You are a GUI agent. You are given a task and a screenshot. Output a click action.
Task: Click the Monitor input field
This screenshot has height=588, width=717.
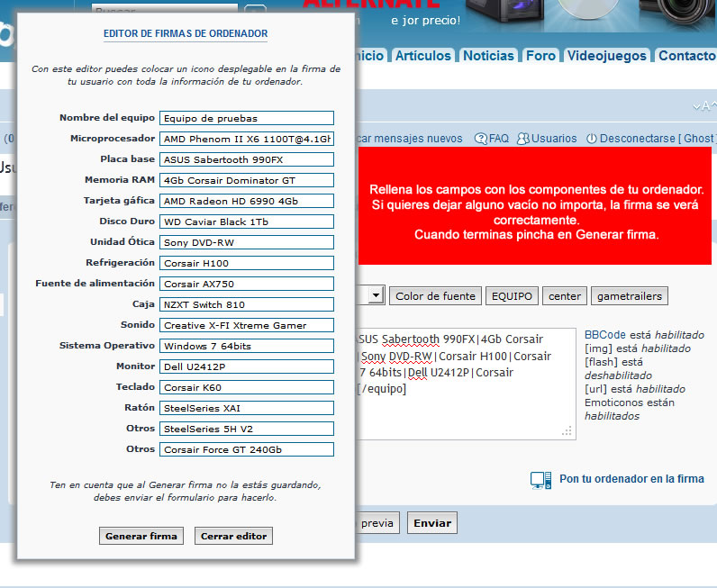(x=247, y=366)
